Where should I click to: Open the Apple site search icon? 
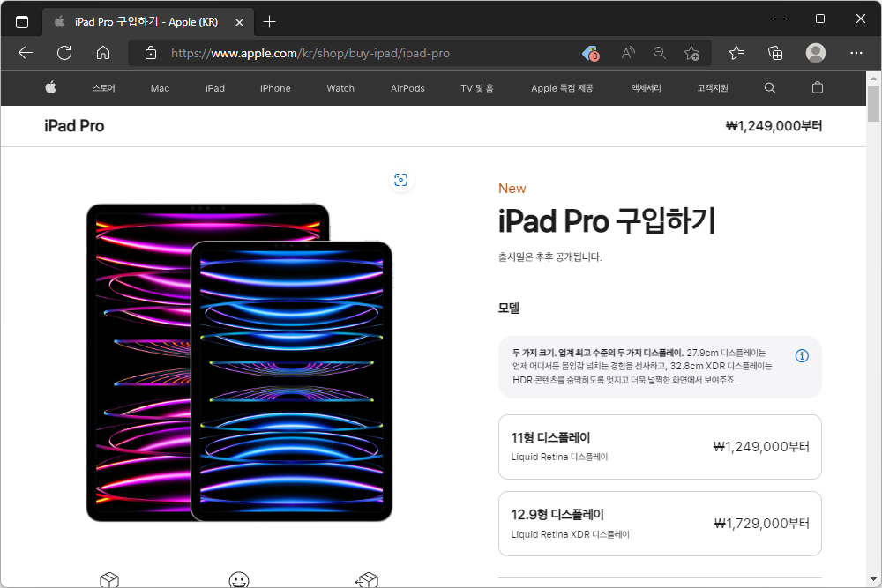coord(770,87)
